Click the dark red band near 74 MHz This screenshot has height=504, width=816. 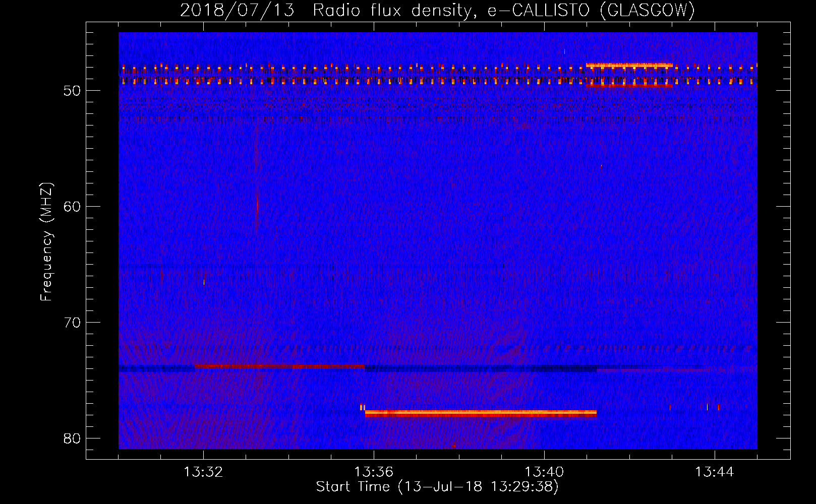click(279, 366)
